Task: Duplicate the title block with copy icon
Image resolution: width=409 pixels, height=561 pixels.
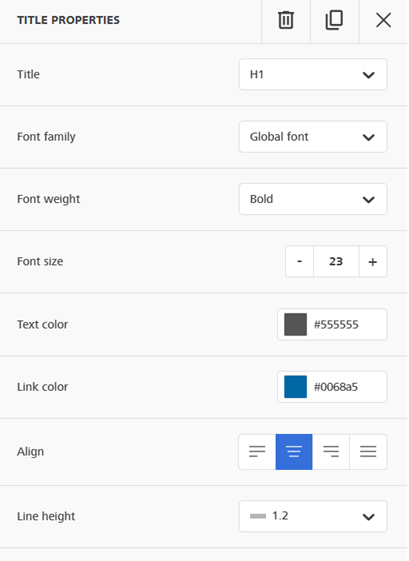Action: point(334,20)
